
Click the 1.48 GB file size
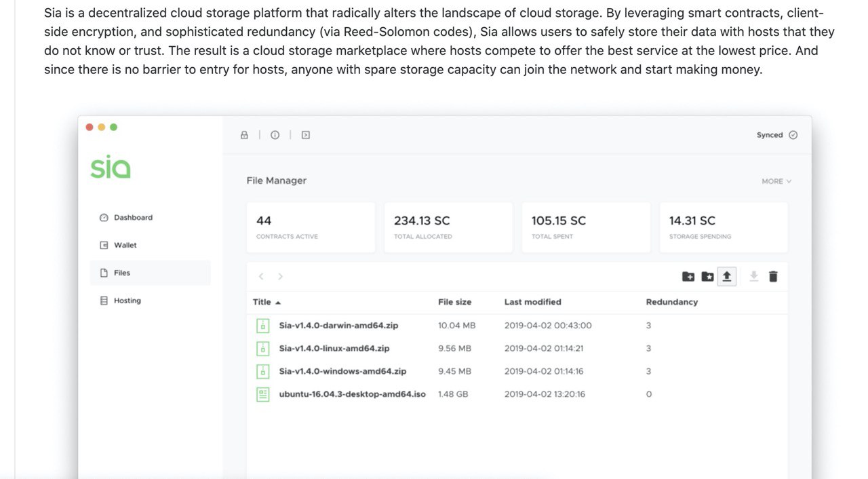453,394
